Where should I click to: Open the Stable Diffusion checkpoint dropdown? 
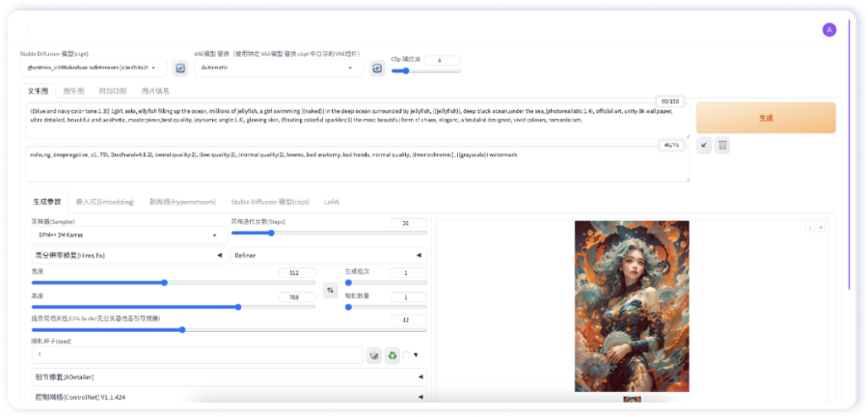pyautogui.click(x=93, y=68)
